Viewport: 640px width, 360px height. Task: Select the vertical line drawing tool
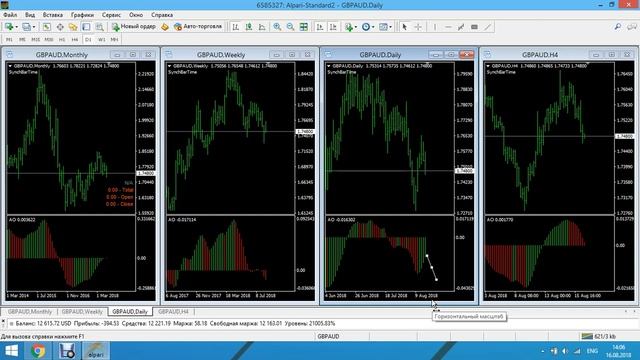(435, 27)
